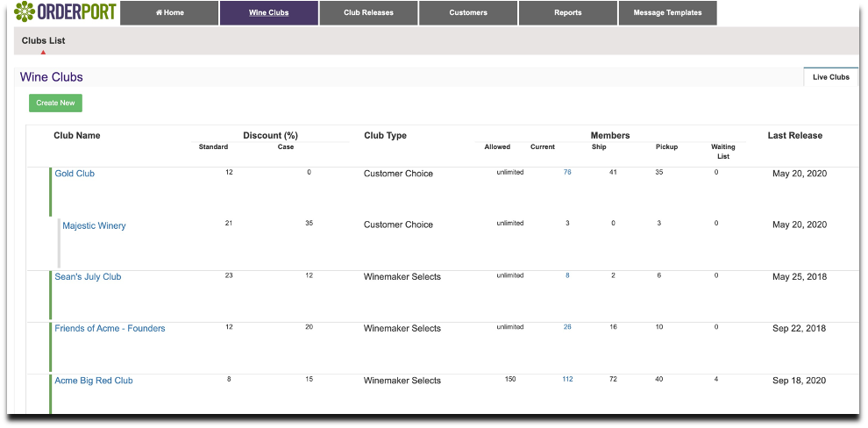868x428 pixels.
Task: Click Friends of Acme Winemaker Selects type
Action: pos(402,328)
